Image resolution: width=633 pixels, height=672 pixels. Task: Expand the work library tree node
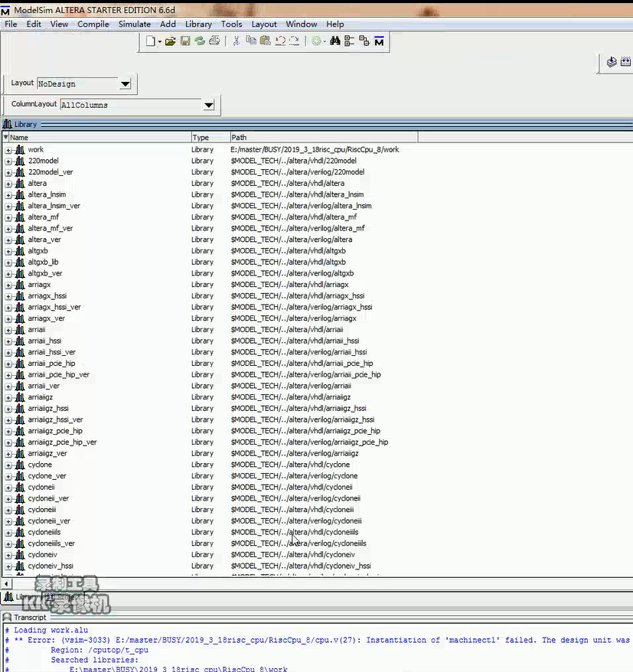pos(8,150)
